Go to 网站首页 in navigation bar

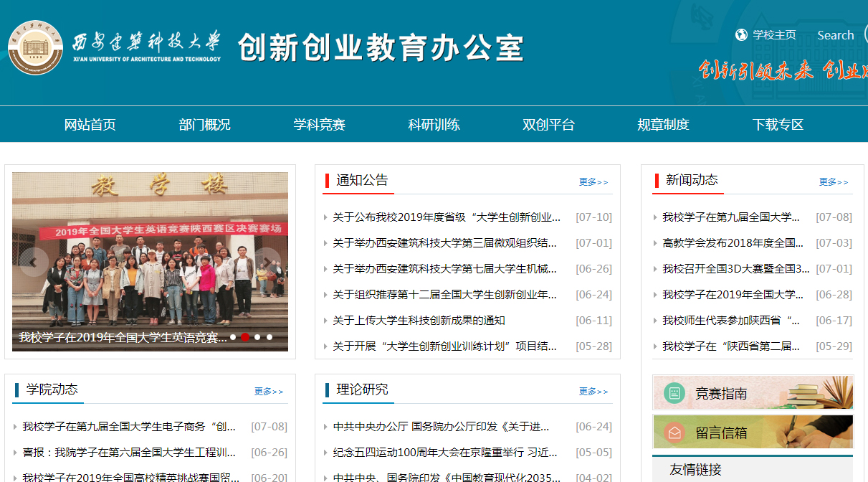pos(90,125)
